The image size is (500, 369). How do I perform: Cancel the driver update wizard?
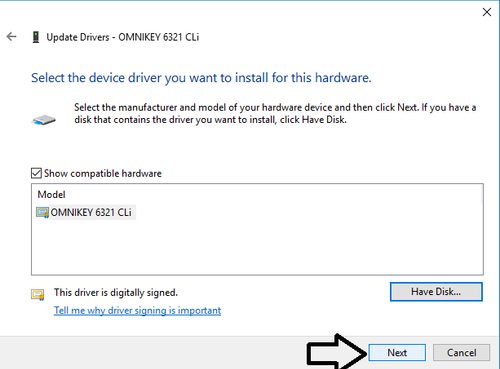click(x=461, y=352)
